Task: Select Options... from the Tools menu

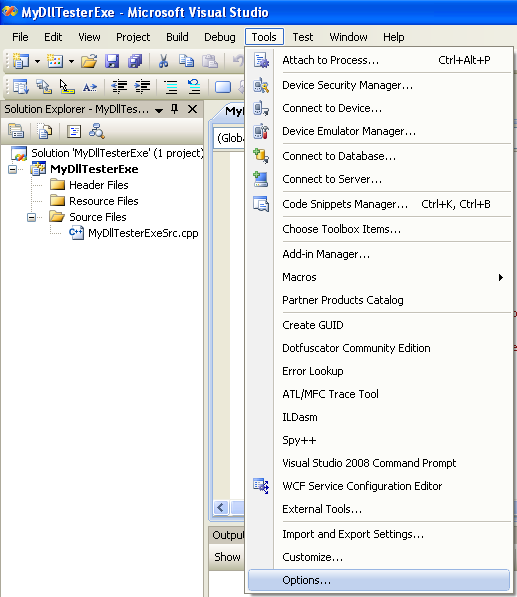Action: [379, 580]
